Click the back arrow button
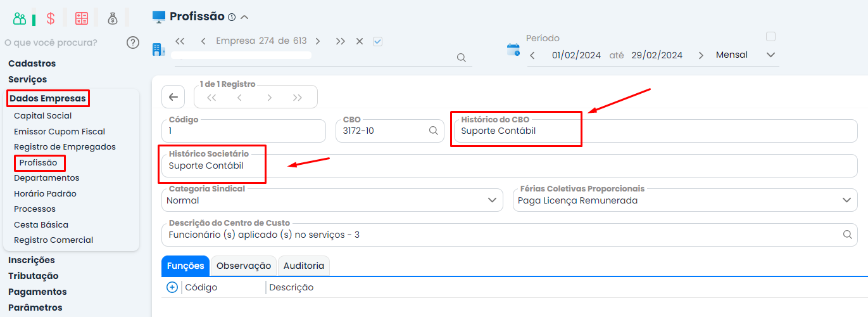The image size is (868, 317). (x=173, y=97)
